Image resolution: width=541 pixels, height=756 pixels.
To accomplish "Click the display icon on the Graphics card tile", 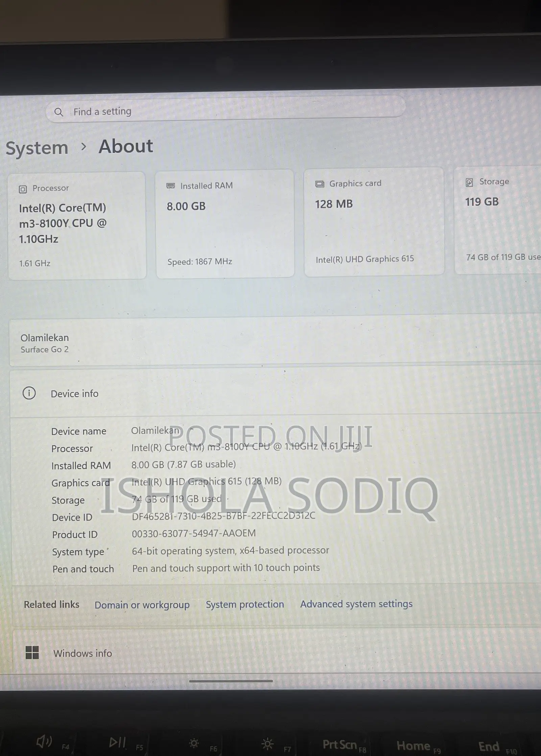I will 320,184.
